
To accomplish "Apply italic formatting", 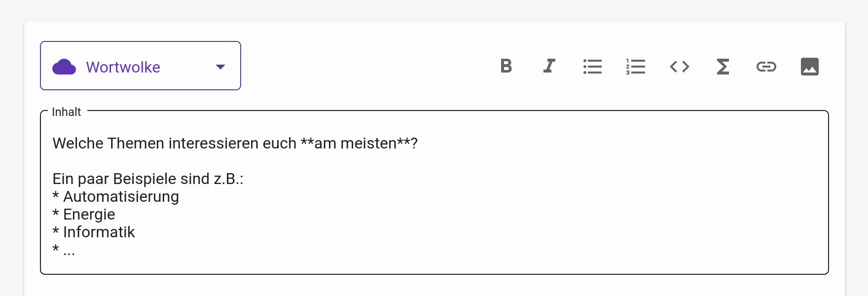I will [549, 66].
